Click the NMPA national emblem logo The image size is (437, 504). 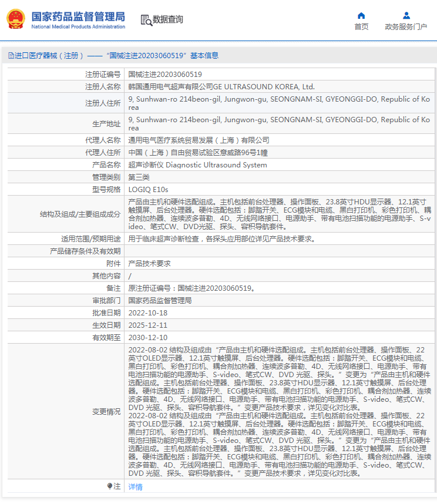tap(16, 19)
